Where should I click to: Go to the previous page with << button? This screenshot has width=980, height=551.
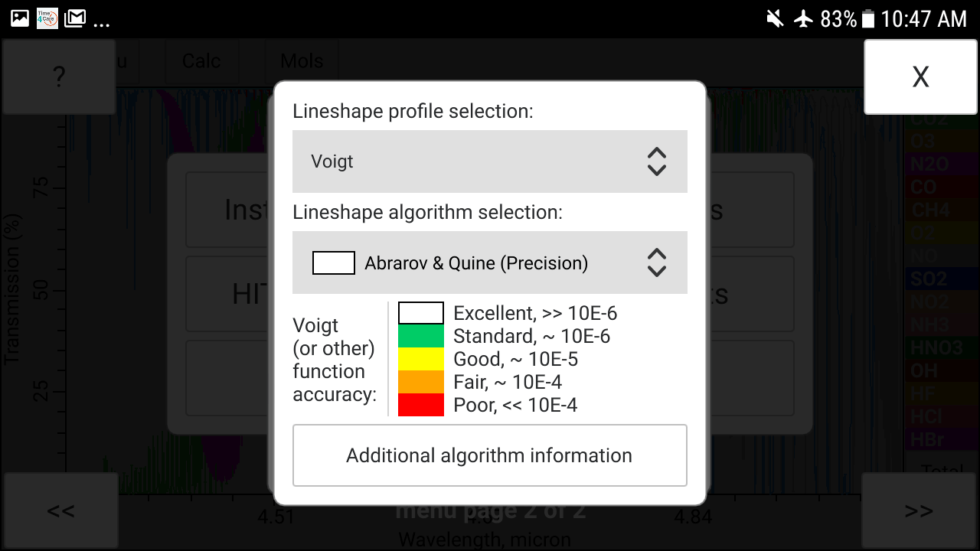tap(60, 510)
